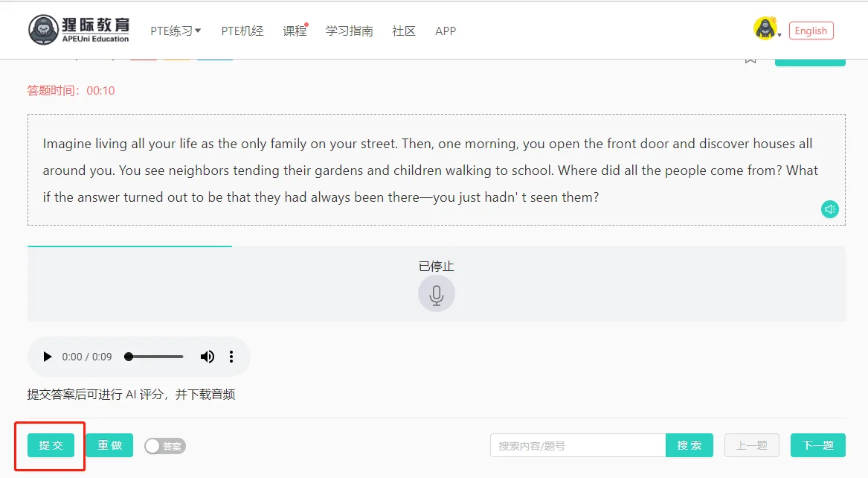This screenshot has width=868, height=478.
Task: Click the 重做 redo button
Action: click(109, 445)
